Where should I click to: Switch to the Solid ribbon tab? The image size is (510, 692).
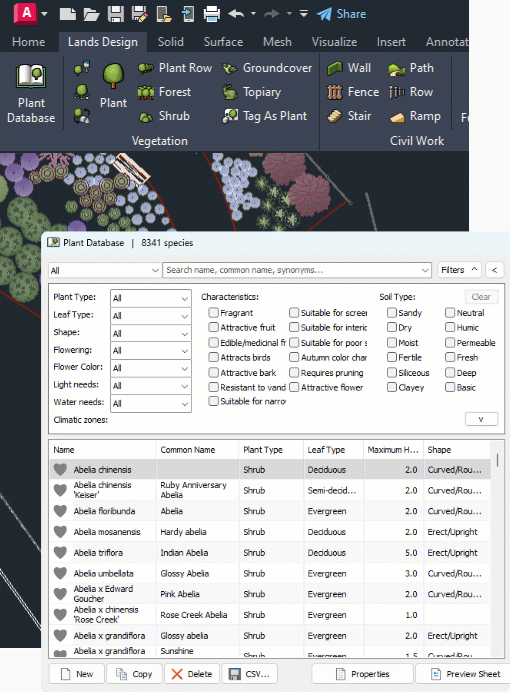click(171, 42)
